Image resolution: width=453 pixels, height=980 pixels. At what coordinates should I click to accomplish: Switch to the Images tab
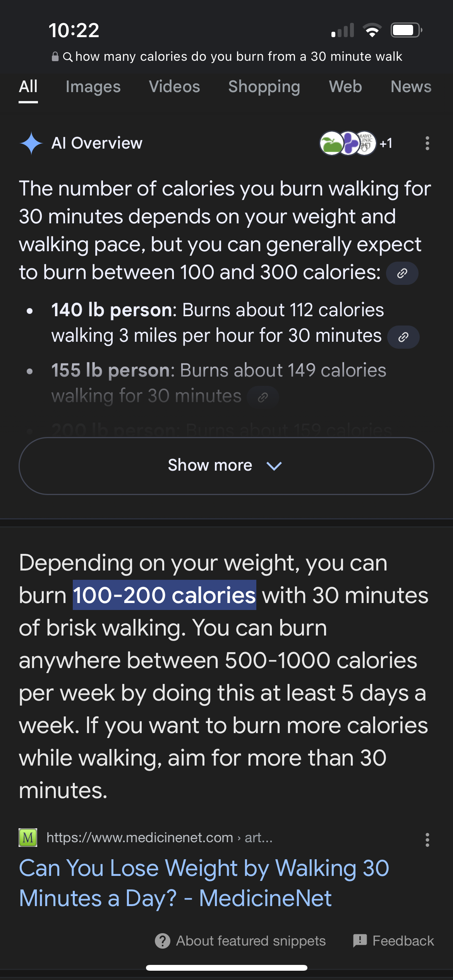click(93, 87)
